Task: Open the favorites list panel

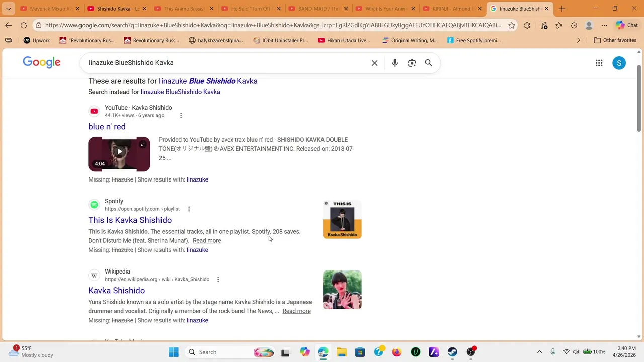Action: click(559, 25)
